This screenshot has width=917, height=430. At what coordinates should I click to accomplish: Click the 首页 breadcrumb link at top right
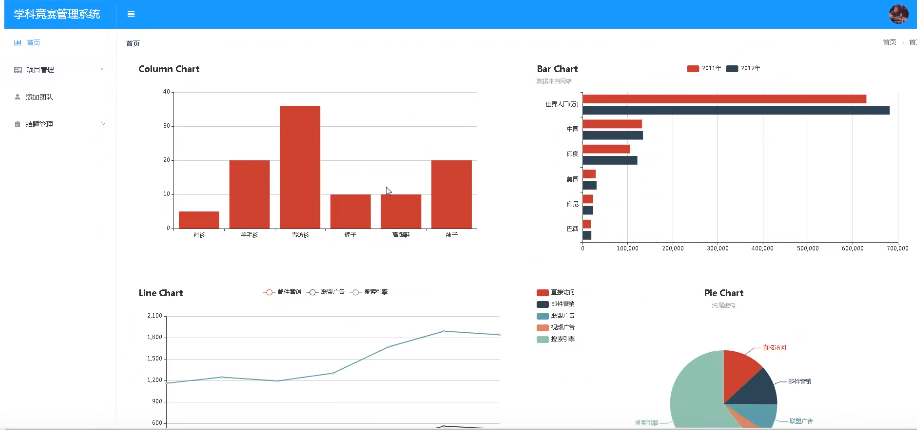890,43
